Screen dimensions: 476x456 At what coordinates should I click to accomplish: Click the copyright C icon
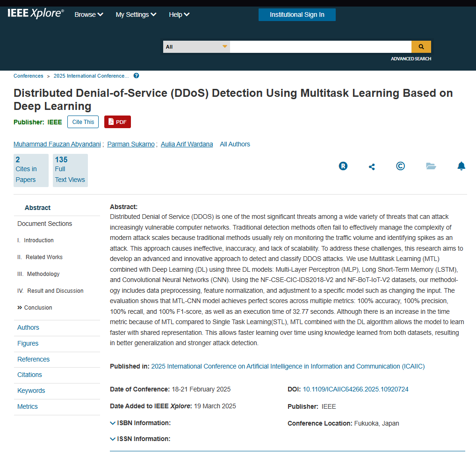tap(400, 166)
